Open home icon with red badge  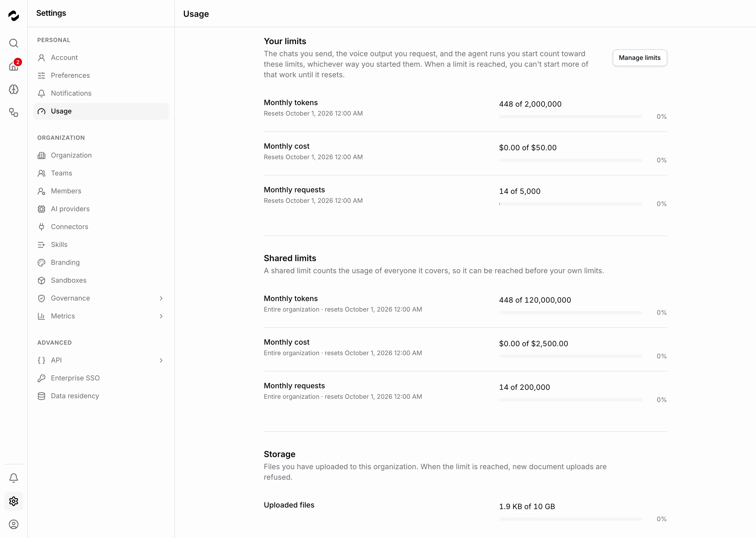click(x=14, y=66)
